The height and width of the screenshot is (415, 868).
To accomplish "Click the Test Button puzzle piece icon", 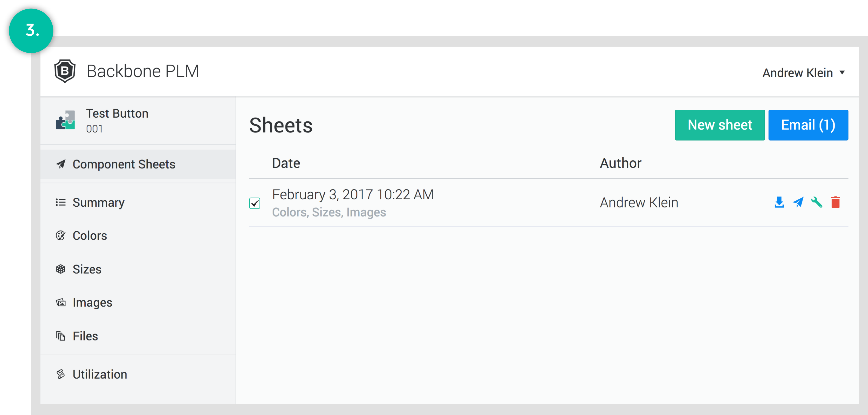I will click(x=65, y=120).
